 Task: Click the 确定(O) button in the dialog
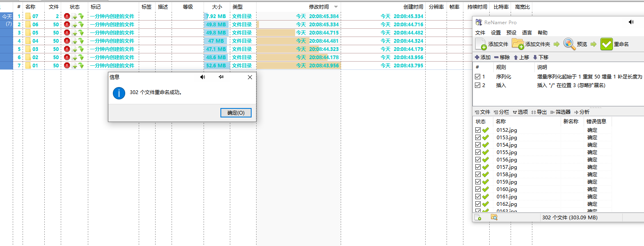(236, 113)
